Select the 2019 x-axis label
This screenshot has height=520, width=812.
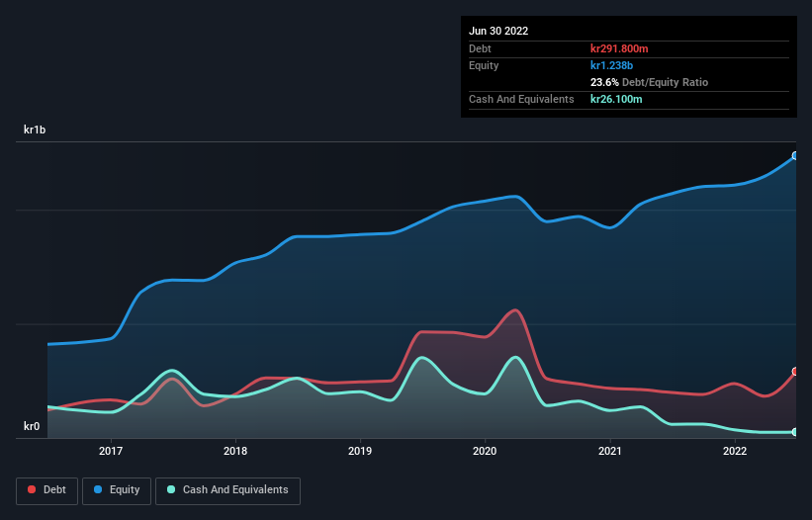360,451
